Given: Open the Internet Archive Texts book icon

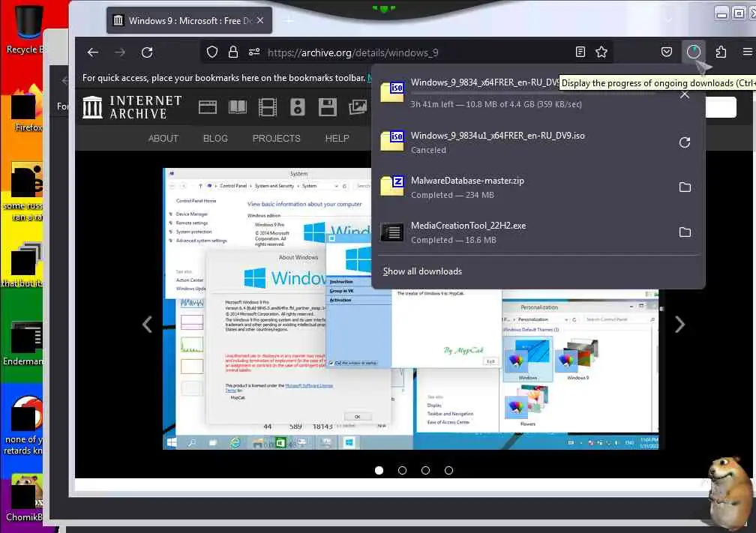Looking at the screenshot, I should (237, 107).
